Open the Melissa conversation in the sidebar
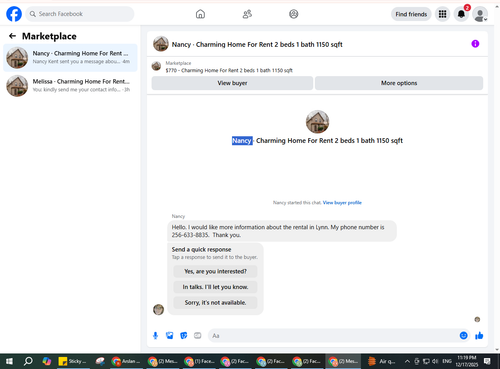This screenshot has height=369, width=500. point(70,86)
